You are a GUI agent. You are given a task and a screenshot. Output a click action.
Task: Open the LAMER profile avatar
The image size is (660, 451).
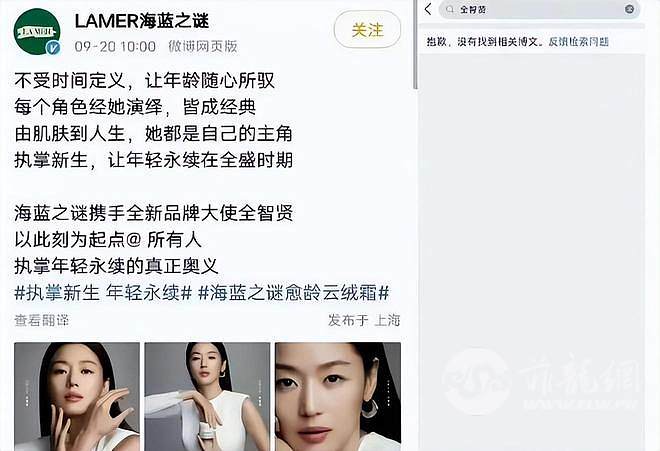click(37, 32)
